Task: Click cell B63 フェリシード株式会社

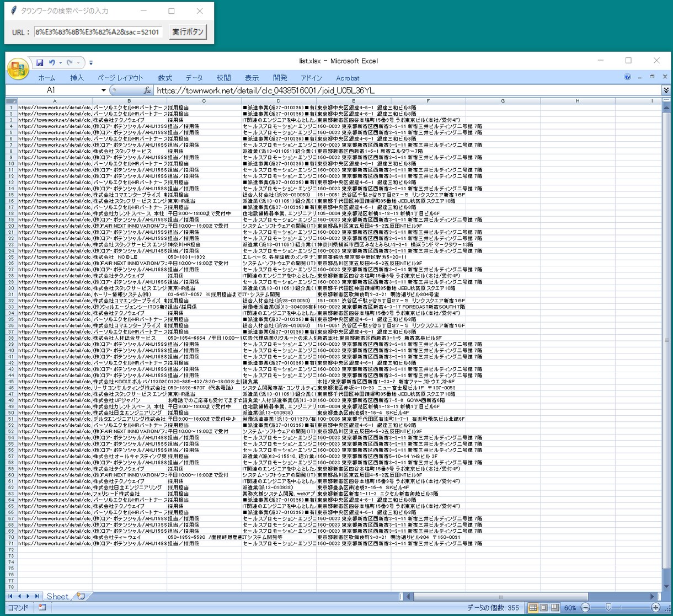Action: (x=130, y=494)
